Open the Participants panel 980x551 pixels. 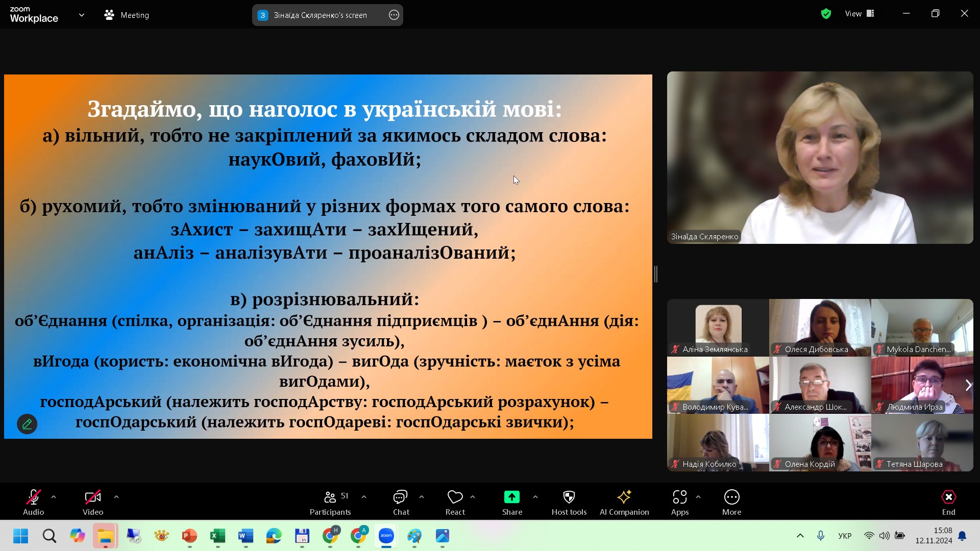[330, 503]
